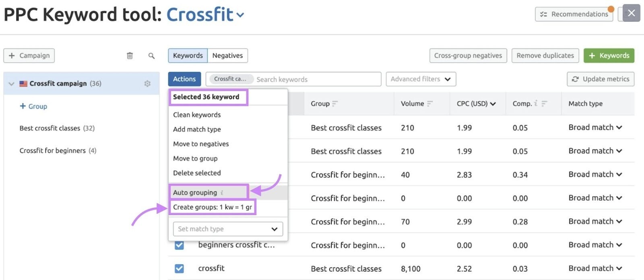Open Broad match dropdown in crossfit 8,100 row
This screenshot has width=644, height=280.
click(595, 268)
